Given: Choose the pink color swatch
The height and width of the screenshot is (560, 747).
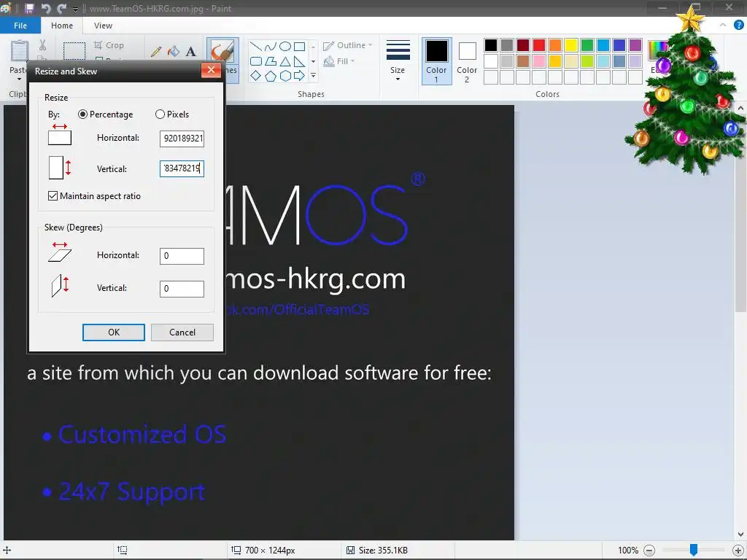Looking at the screenshot, I should (x=539, y=61).
